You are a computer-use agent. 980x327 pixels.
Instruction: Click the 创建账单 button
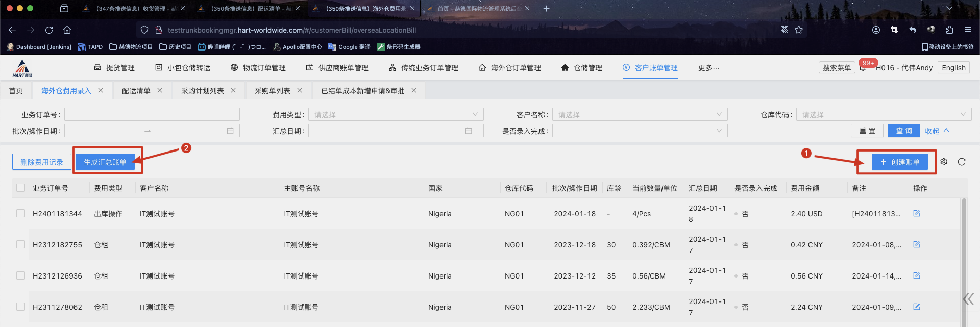point(899,162)
